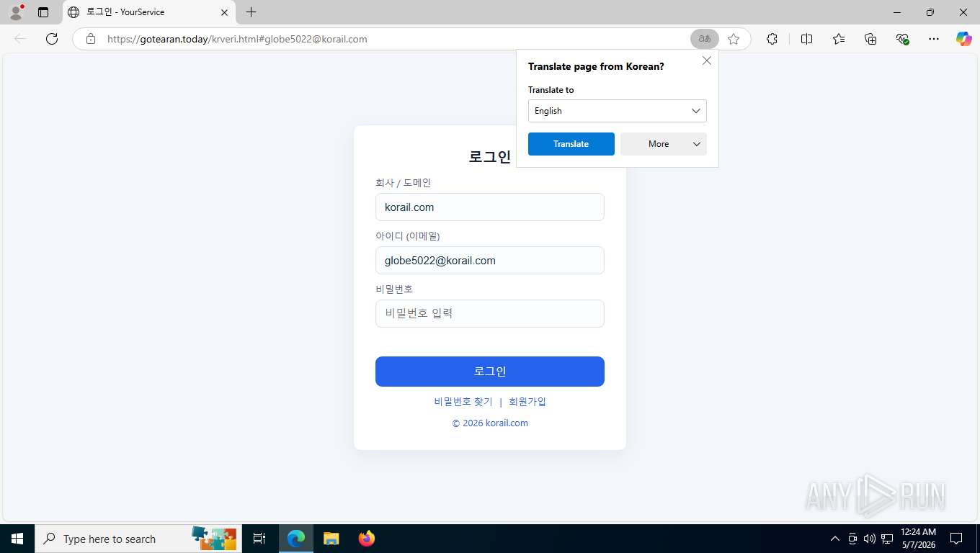Viewport: 980px width, 553px height.
Task: Open Microsoft Edge from the taskbar
Action: (296, 539)
